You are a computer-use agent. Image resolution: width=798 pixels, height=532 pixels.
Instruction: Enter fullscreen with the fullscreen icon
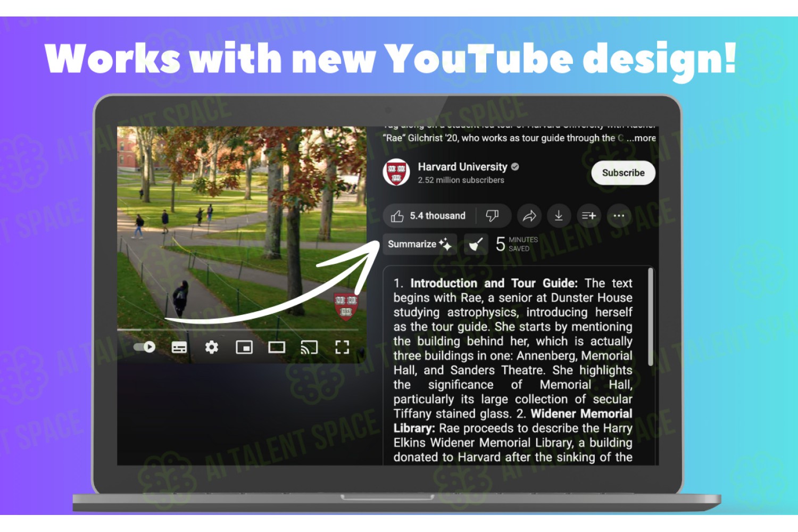pyautogui.click(x=342, y=347)
